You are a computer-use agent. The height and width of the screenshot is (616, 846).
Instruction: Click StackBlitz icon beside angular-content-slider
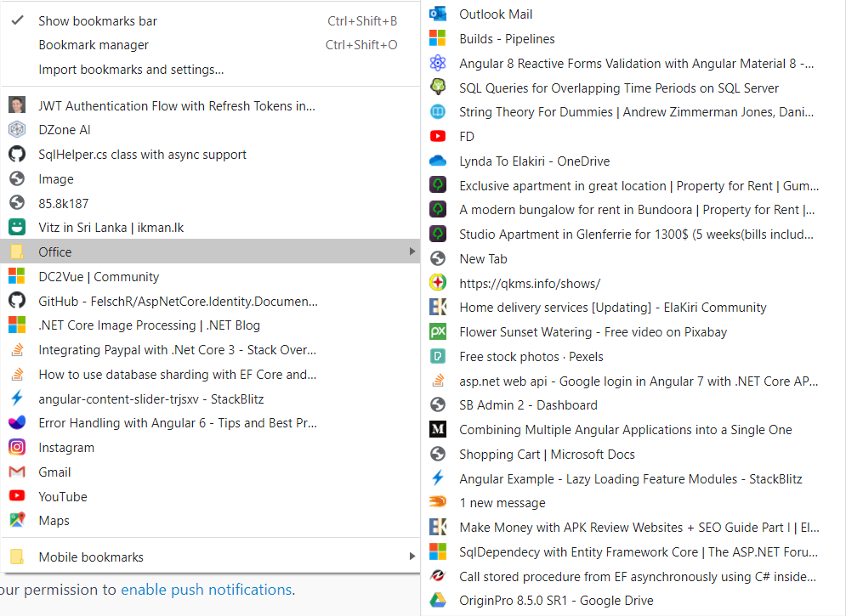(x=17, y=398)
